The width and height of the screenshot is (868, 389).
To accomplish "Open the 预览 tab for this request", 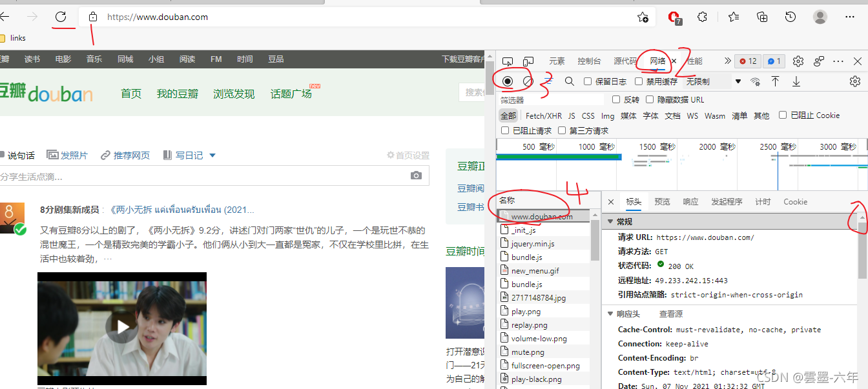I will (662, 202).
